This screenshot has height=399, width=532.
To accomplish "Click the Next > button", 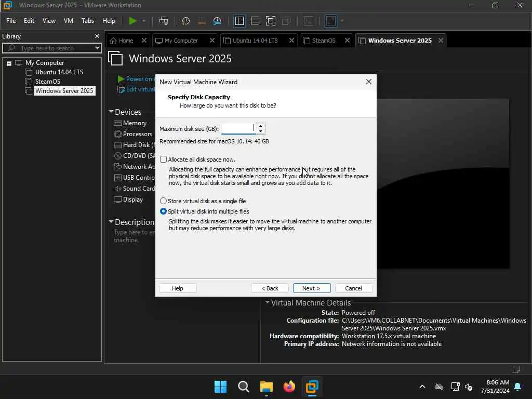I will click(x=312, y=288).
